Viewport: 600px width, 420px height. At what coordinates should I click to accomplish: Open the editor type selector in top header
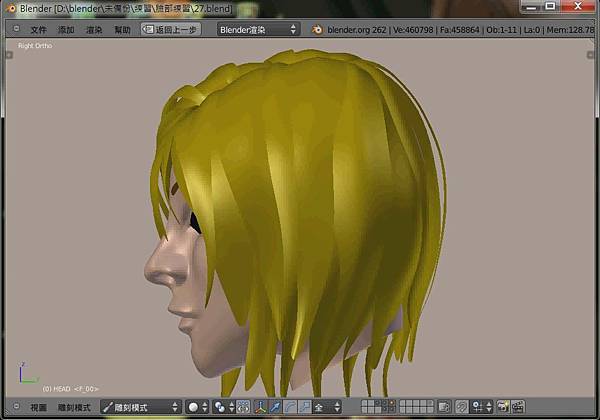(15, 30)
